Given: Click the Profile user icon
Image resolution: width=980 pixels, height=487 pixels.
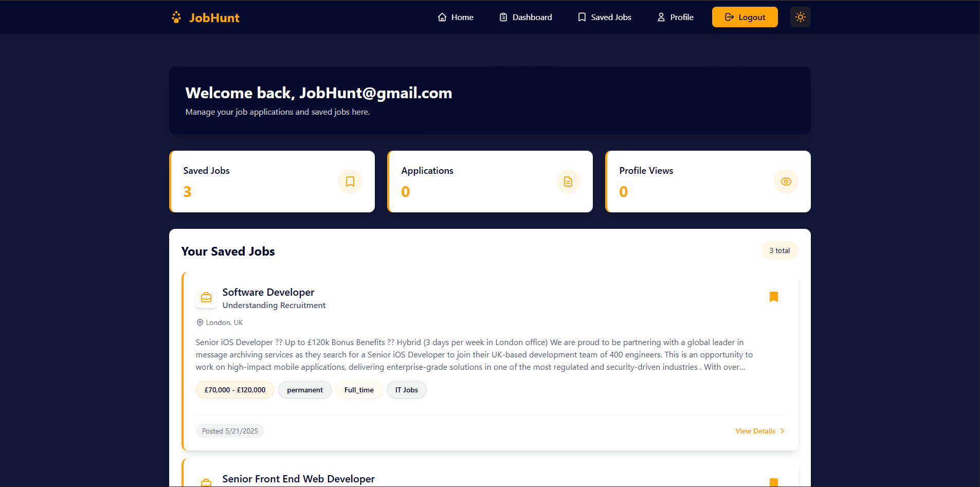Looking at the screenshot, I should click(x=661, y=17).
